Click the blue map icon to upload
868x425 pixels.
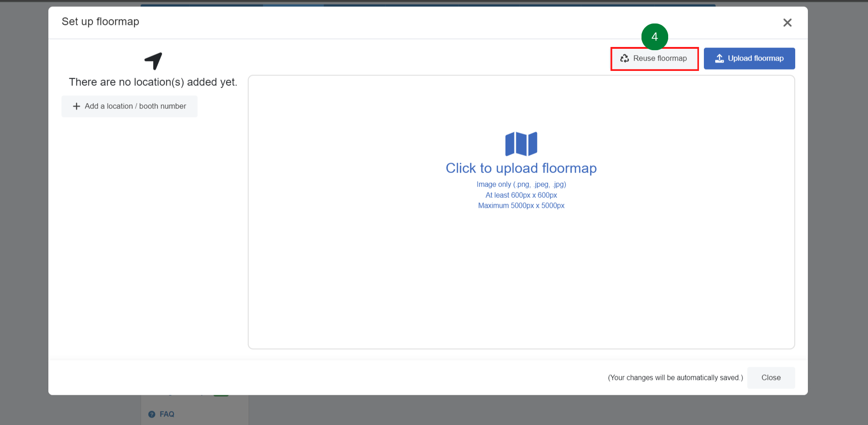521,144
